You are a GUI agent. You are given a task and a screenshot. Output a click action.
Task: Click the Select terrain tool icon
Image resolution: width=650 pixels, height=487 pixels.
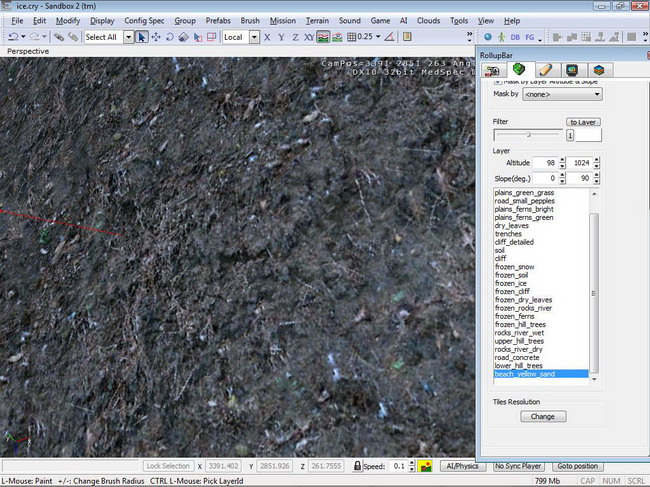coord(197,37)
